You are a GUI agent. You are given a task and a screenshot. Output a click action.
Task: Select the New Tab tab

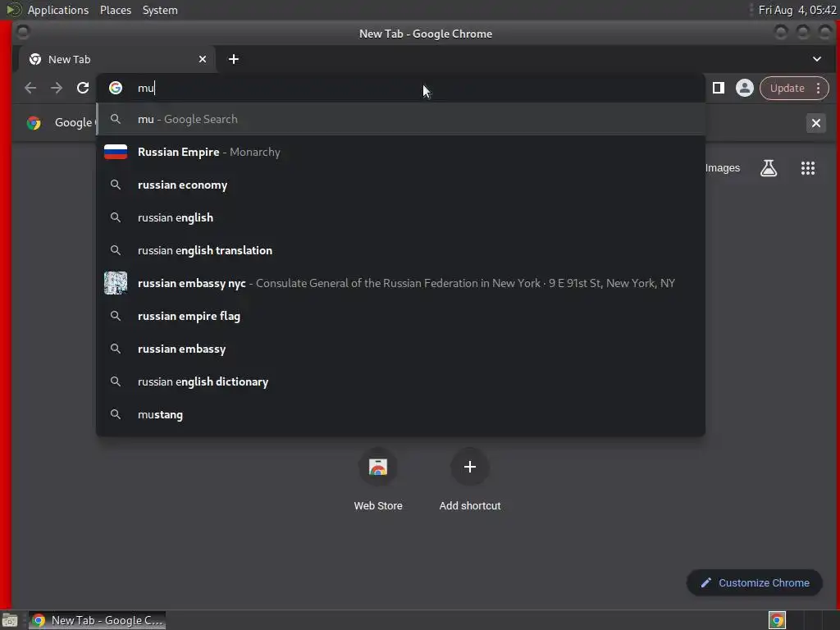coord(117,59)
